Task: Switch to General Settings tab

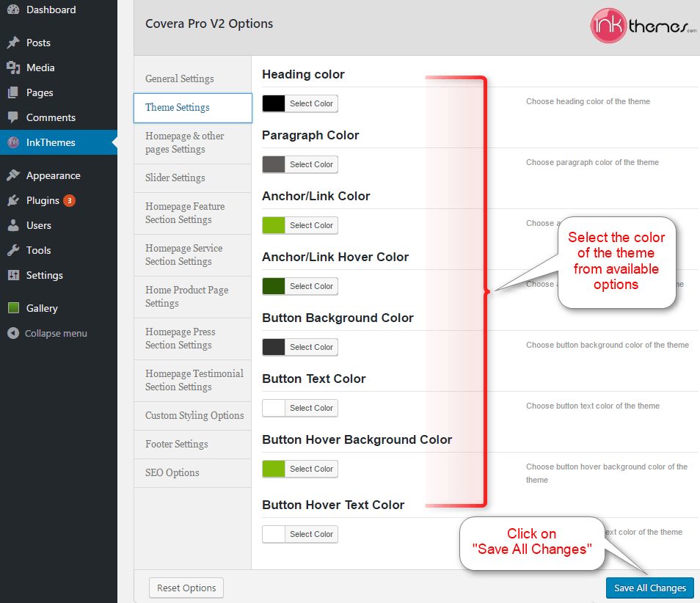Action: 192,78
